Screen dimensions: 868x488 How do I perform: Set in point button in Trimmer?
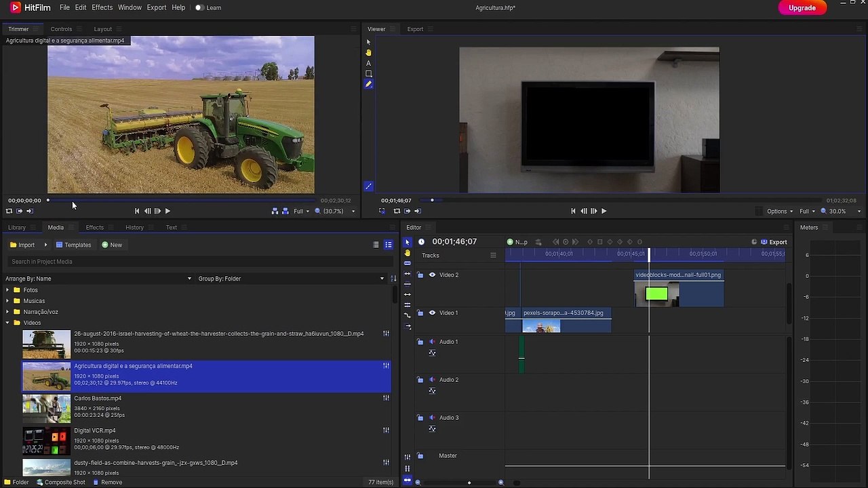[19, 211]
